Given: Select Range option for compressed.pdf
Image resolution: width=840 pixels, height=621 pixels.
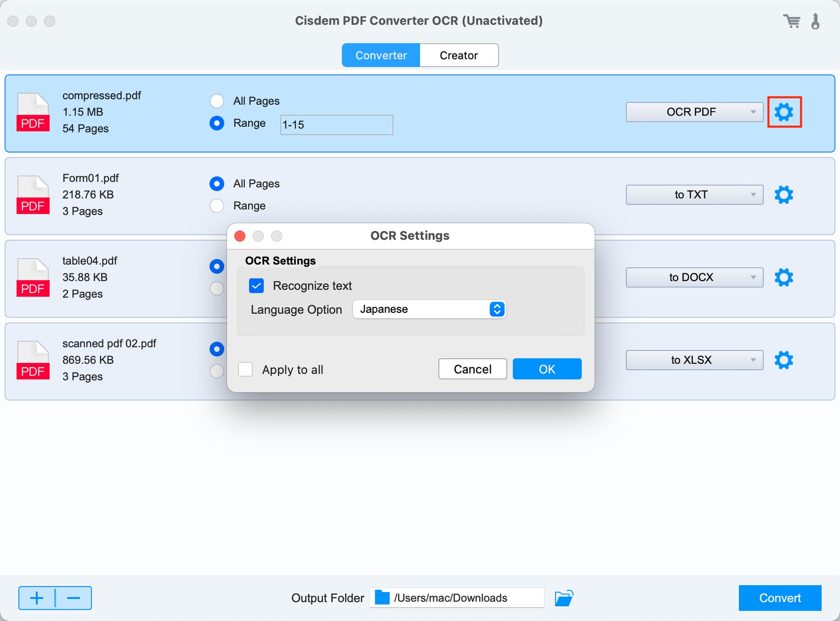Looking at the screenshot, I should coord(217,123).
